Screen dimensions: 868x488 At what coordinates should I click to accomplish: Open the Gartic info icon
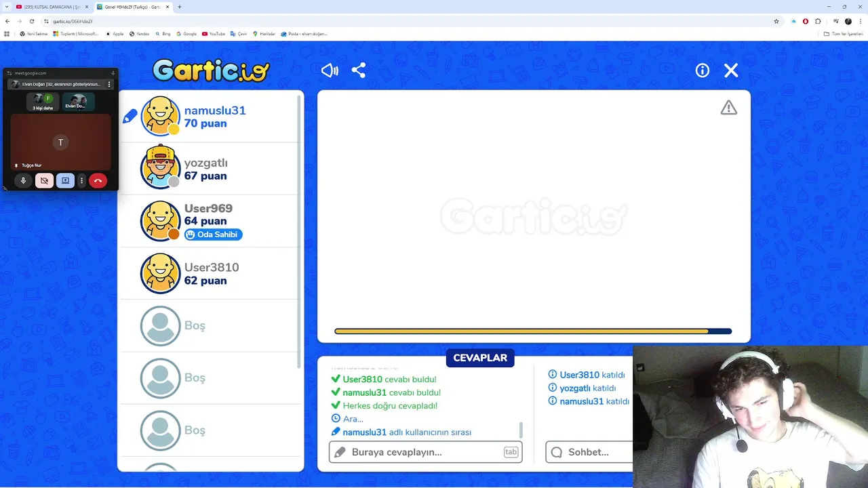coord(703,70)
